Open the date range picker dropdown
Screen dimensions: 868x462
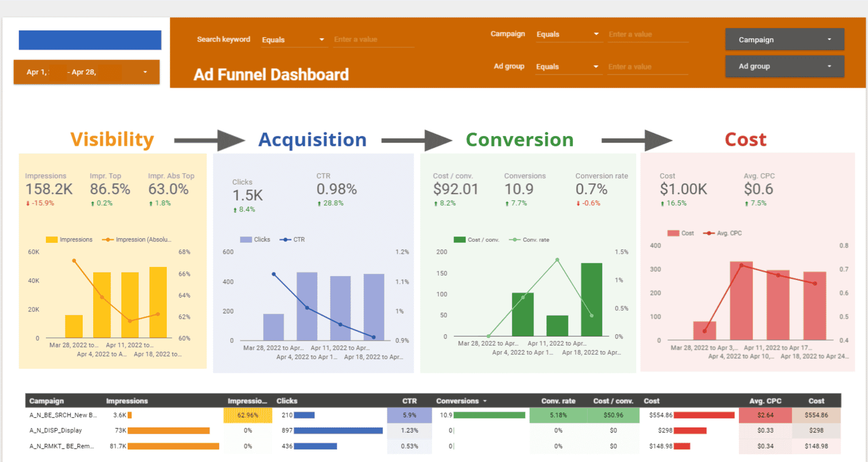click(x=145, y=72)
